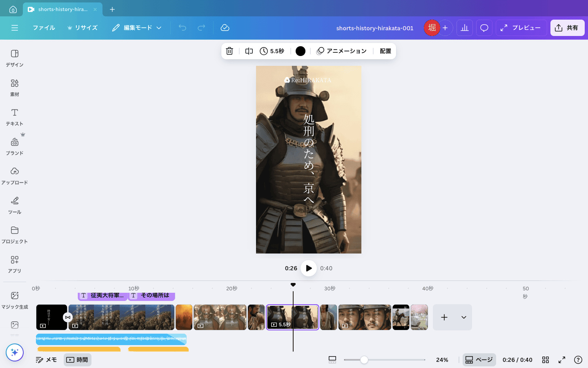This screenshot has width=588, height=368.
Task: Select the shorts-history-hirakata browser tab
Action: point(62,9)
